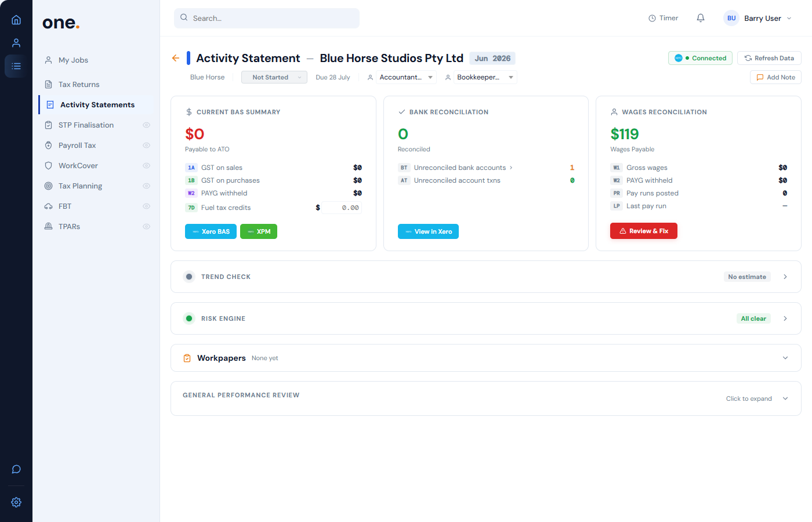Open the notifications bell
The image size is (812, 522).
tap(701, 18)
